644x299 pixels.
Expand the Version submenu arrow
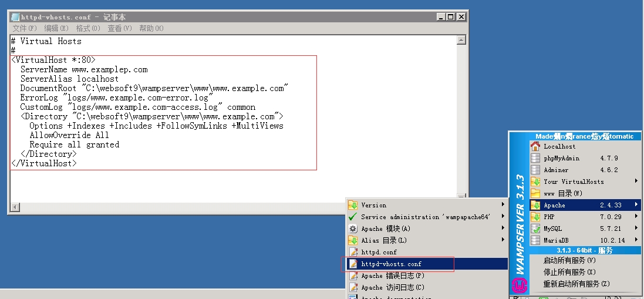[503, 204]
